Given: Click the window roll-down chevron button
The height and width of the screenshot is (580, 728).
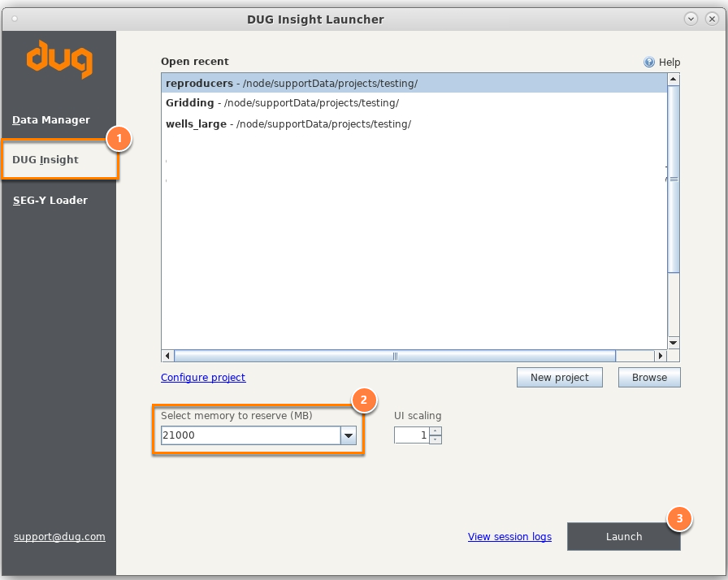Looking at the screenshot, I should coord(691,19).
